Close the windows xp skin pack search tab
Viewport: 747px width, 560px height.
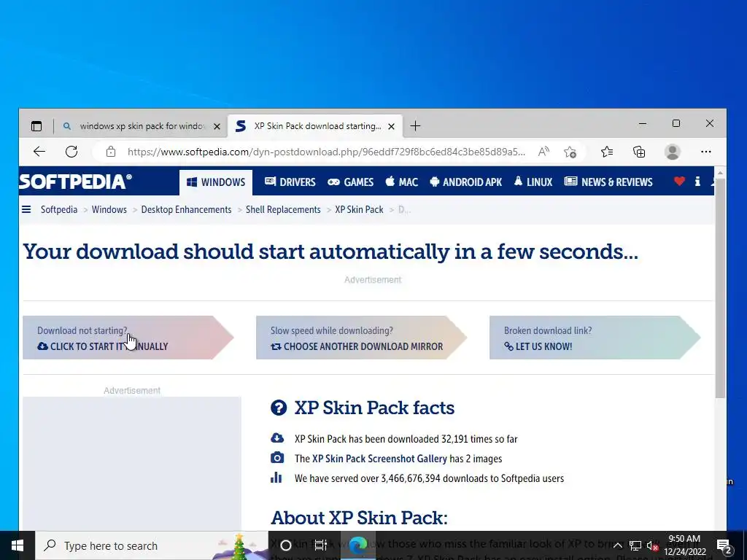click(x=217, y=126)
